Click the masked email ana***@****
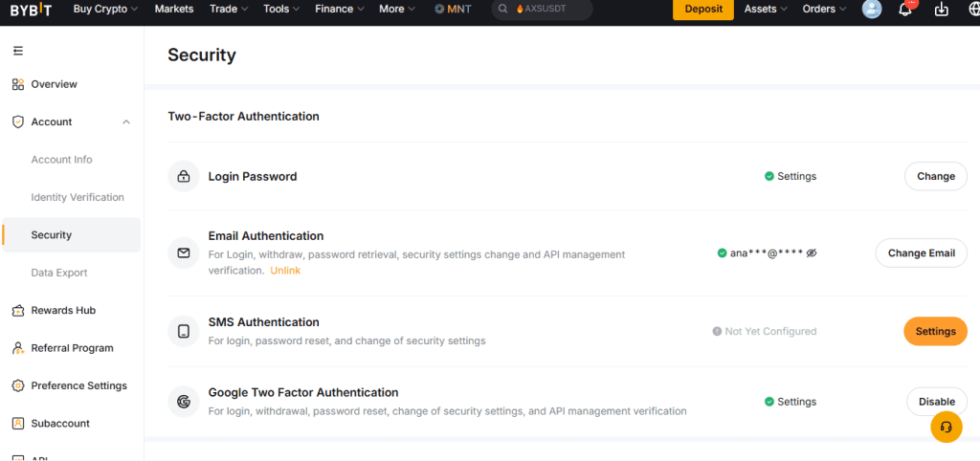The height and width of the screenshot is (461, 980). click(767, 253)
